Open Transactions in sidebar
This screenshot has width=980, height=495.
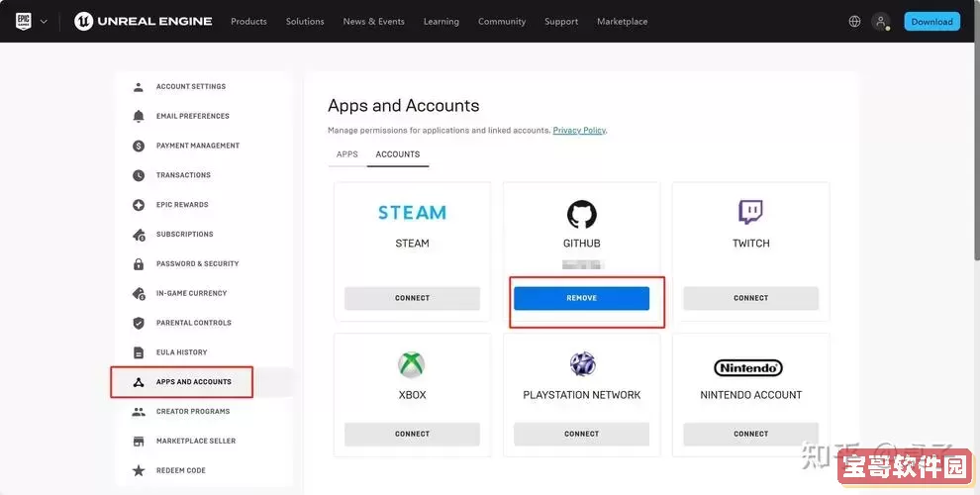click(183, 175)
